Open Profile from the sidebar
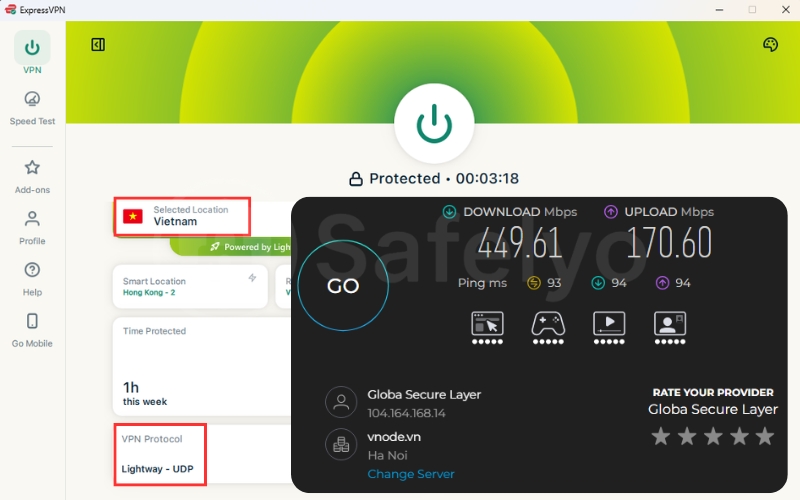The width and height of the screenshot is (800, 500). (32, 228)
